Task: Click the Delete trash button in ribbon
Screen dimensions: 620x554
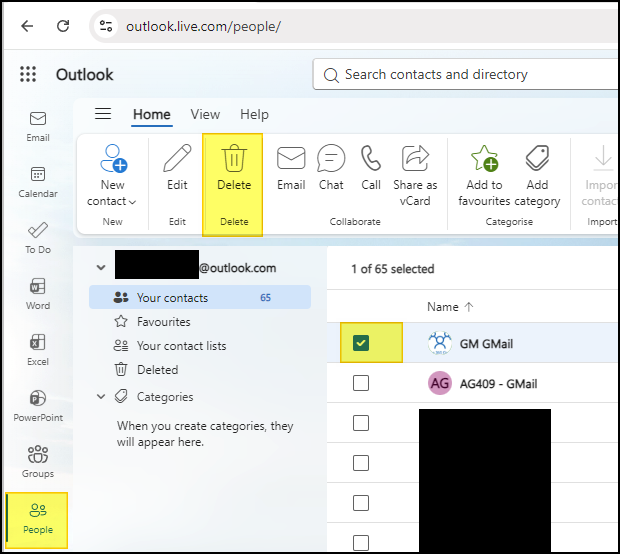Action: pos(234,168)
